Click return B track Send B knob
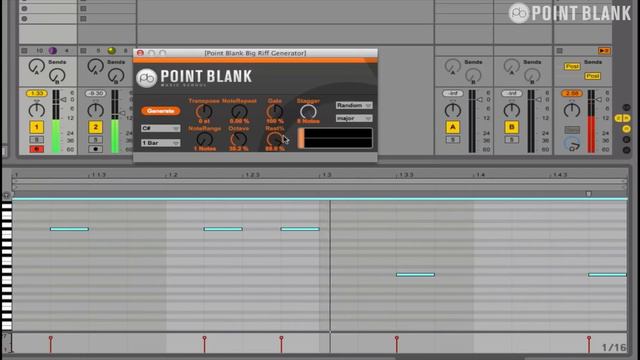This screenshot has height=360, width=640. pos(532,76)
